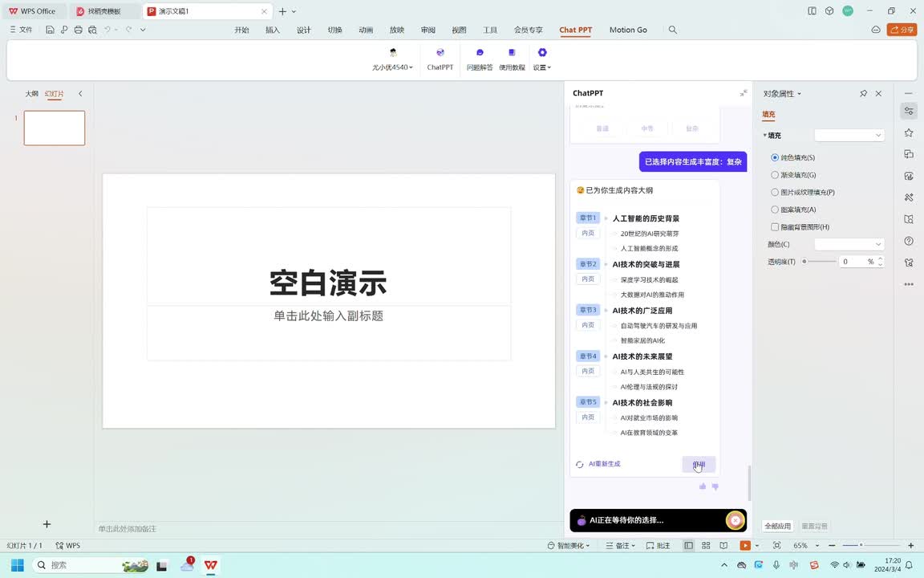Image resolution: width=924 pixels, height=578 pixels.
Task: Click the thumbs-down icon under the outline
Action: [x=715, y=486]
